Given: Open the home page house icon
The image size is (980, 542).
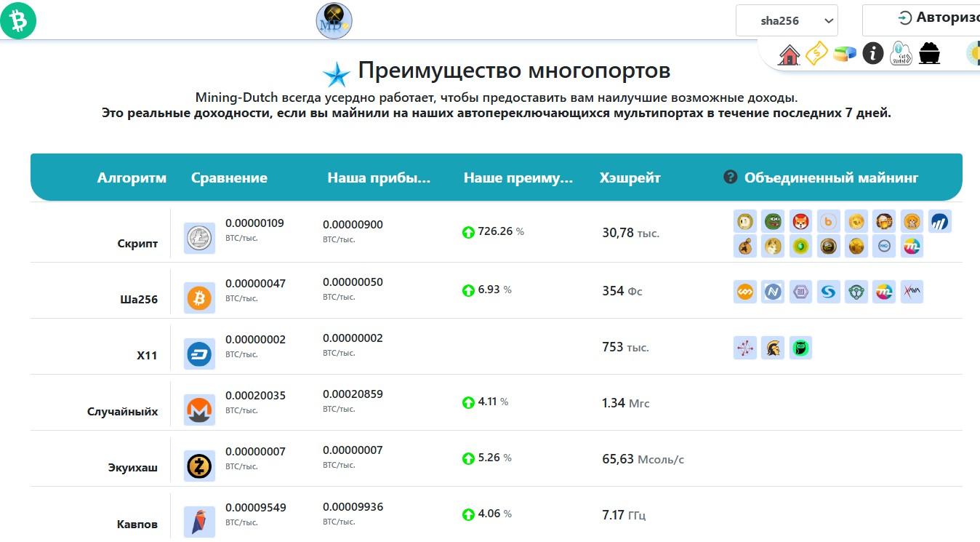Looking at the screenshot, I should coord(789,55).
